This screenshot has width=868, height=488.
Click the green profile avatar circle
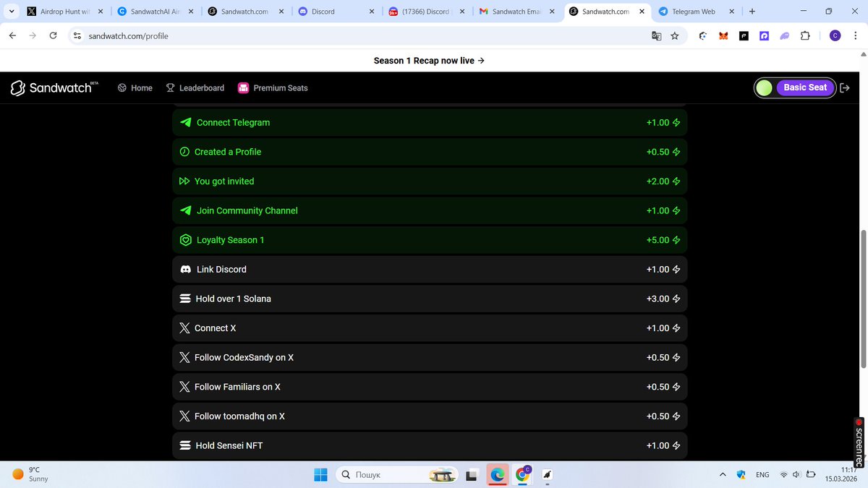(x=764, y=87)
